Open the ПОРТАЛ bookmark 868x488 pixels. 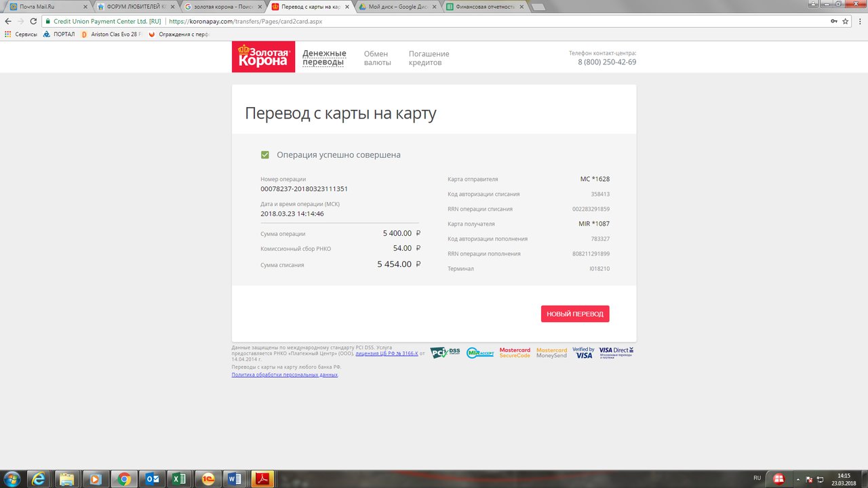tap(60, 34)
